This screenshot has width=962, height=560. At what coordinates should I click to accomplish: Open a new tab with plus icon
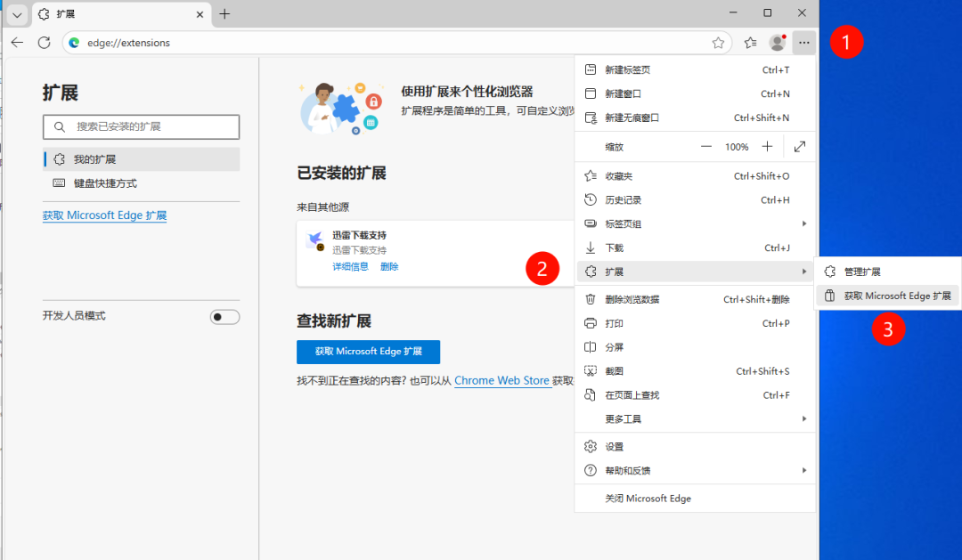point(224,13)
